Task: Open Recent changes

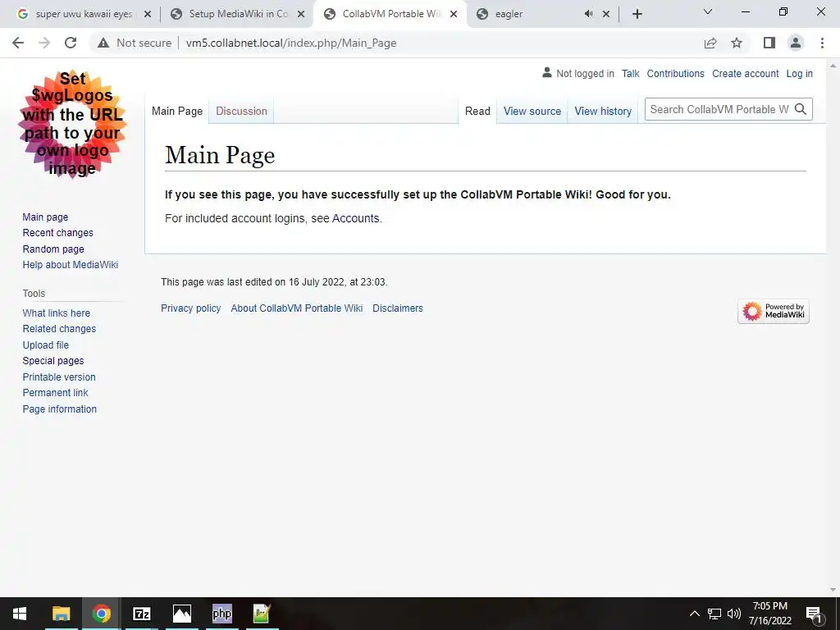Action: coord(58,232)
